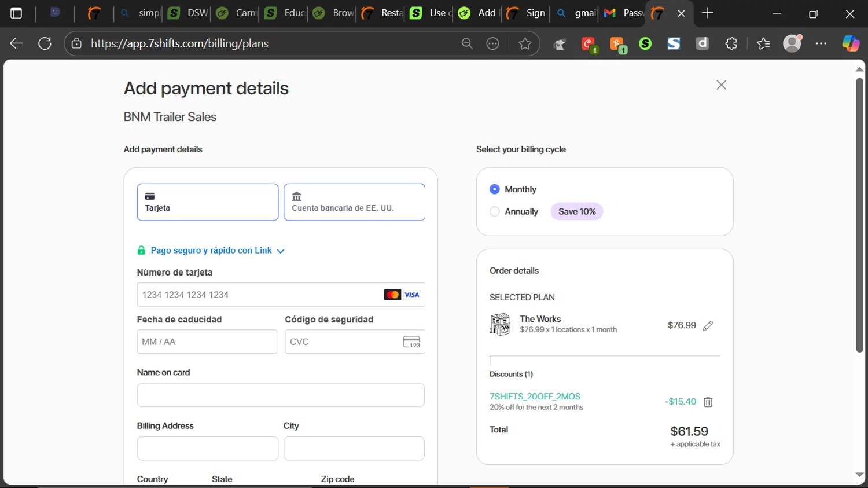Focus the City input field
This screenshot has width=868, height=488.
tap(354, 448)
